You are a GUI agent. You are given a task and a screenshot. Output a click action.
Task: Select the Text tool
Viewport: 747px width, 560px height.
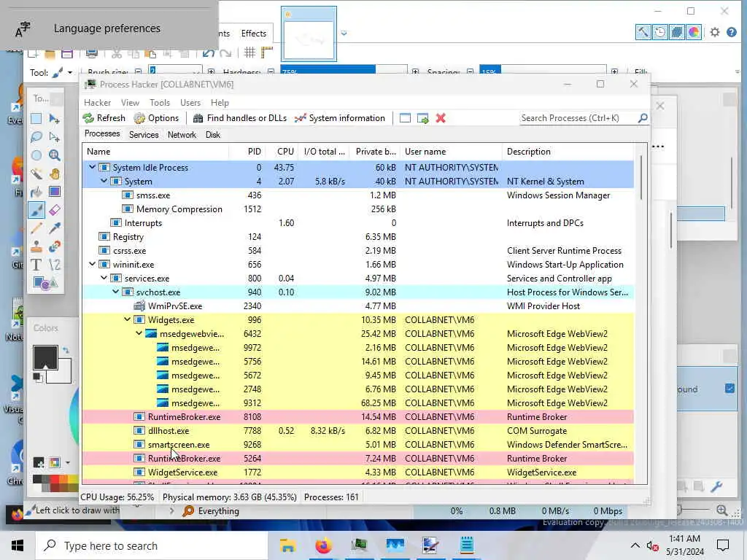coord(36,265)
